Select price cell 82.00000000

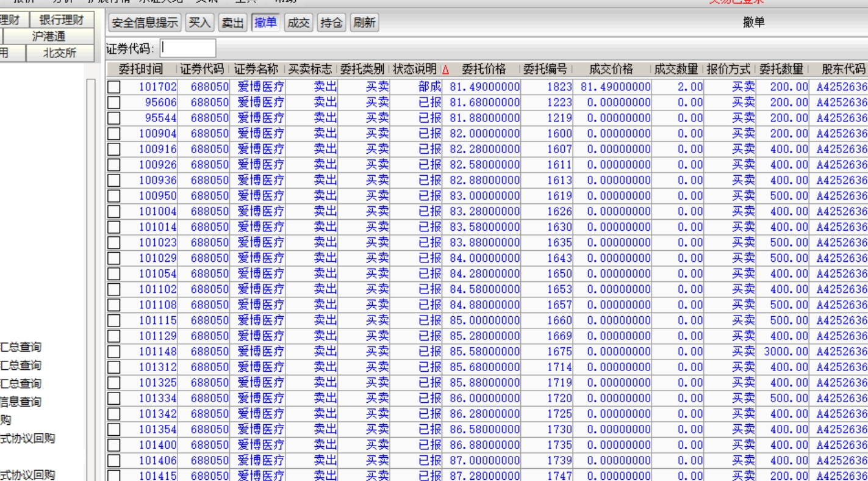[485, 134]
